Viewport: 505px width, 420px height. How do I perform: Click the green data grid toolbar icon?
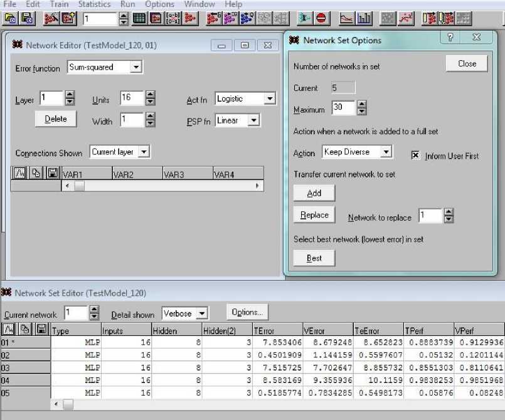tap(139, 19)
